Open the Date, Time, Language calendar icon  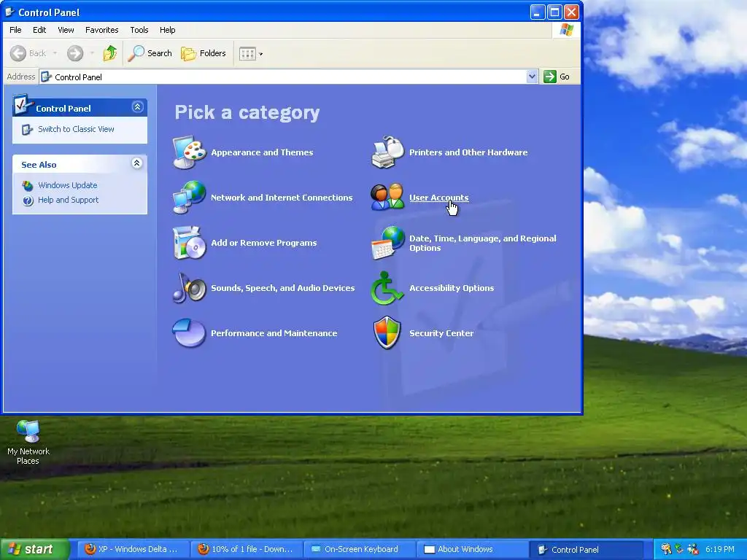(387, 243)
